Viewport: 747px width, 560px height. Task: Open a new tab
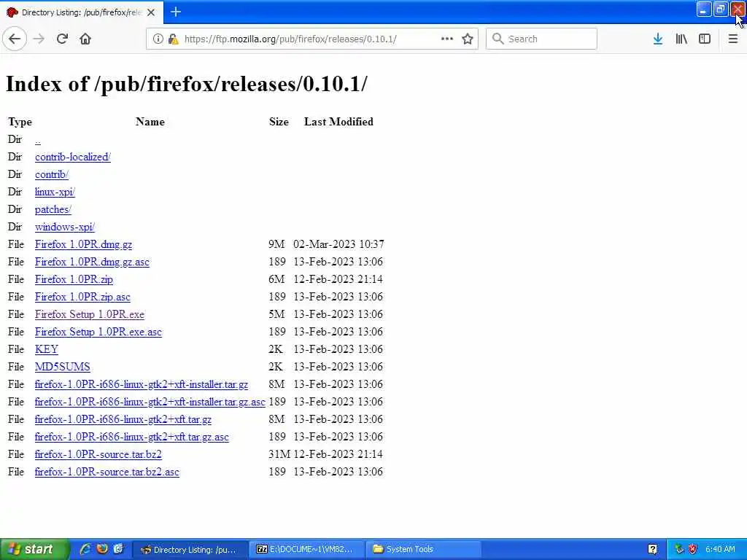click(176, 12)
